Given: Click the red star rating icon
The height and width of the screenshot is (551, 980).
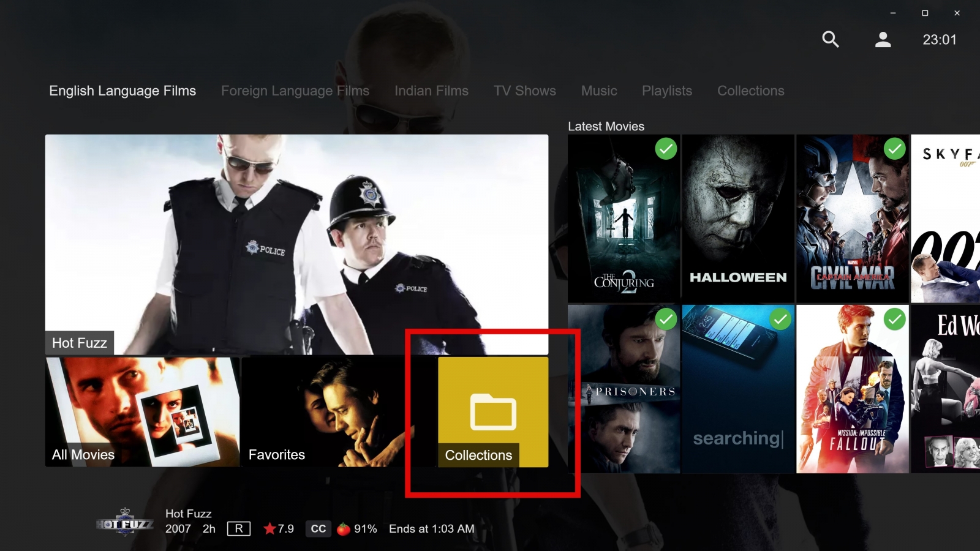Looking at the screenshot, I should [x=269, y=528].
